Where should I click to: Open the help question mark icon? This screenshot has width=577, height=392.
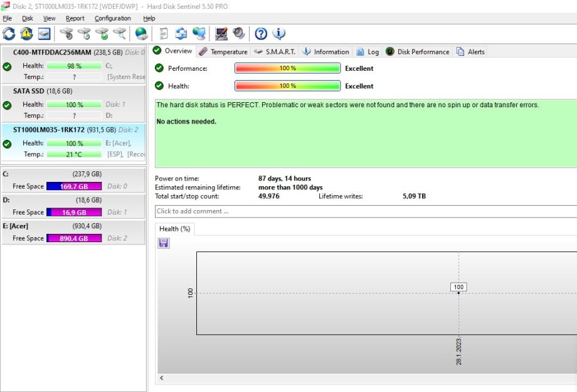tap(261, 34)
